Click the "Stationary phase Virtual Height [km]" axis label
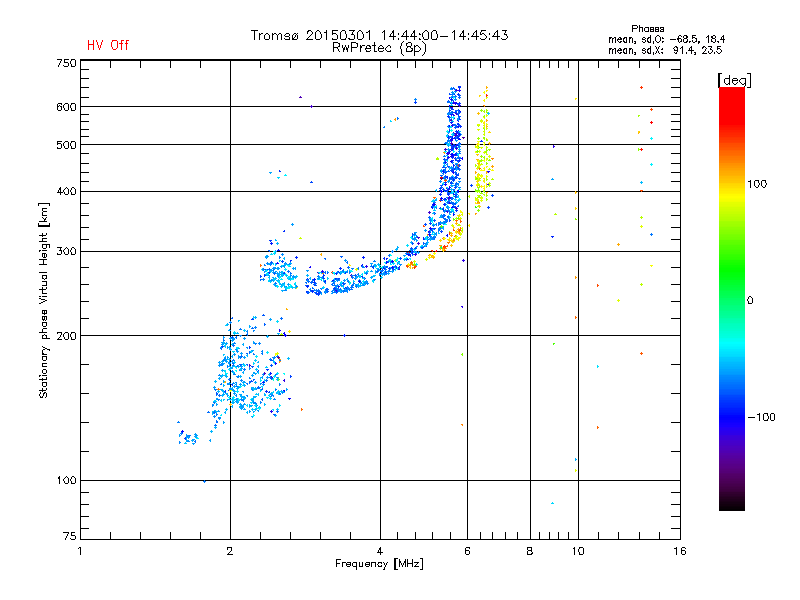The width and height of the screenshot is (800, 600). click(x=44, y=300)
